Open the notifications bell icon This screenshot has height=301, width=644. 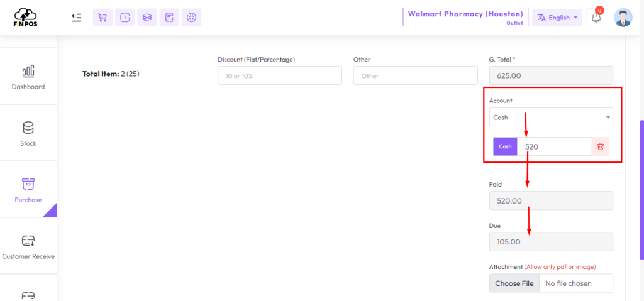pyautogui.click(x=596, y=18)
